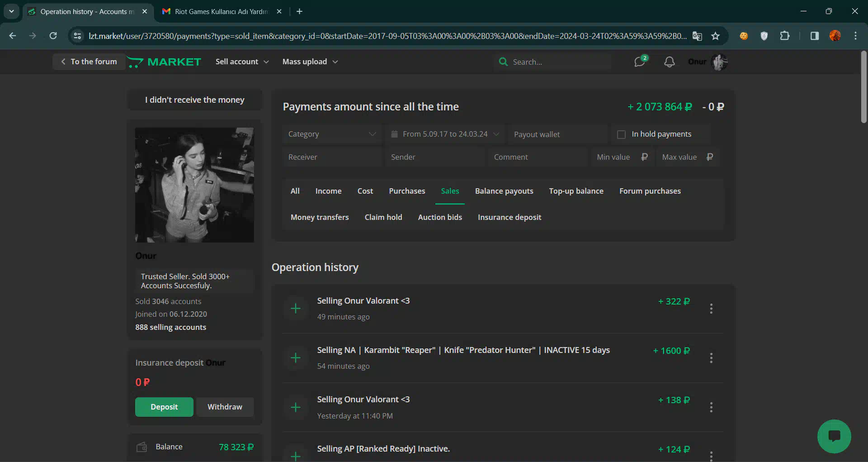Open a new browser tab
The image size is (868, 462).
299,11
